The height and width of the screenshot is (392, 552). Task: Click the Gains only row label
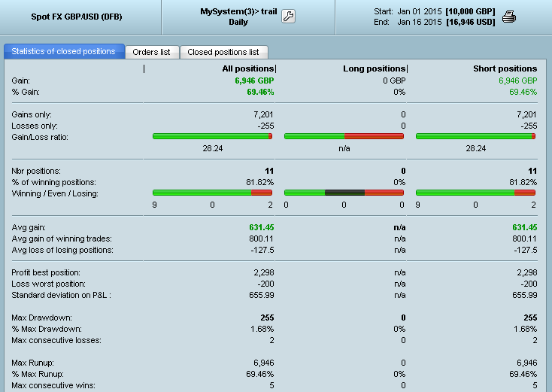click(x=32, y=114)
